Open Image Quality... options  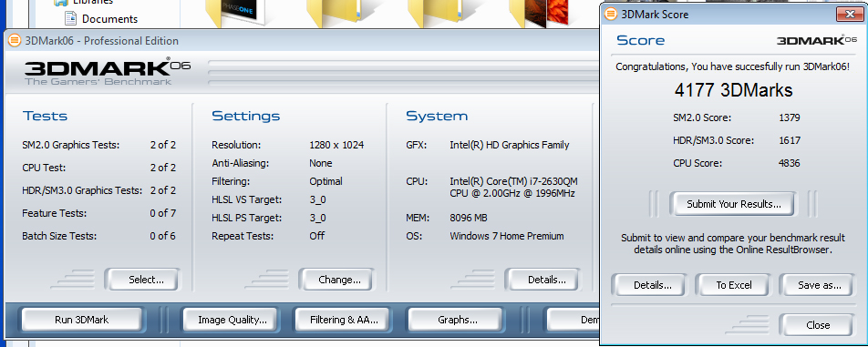(232, 320)
